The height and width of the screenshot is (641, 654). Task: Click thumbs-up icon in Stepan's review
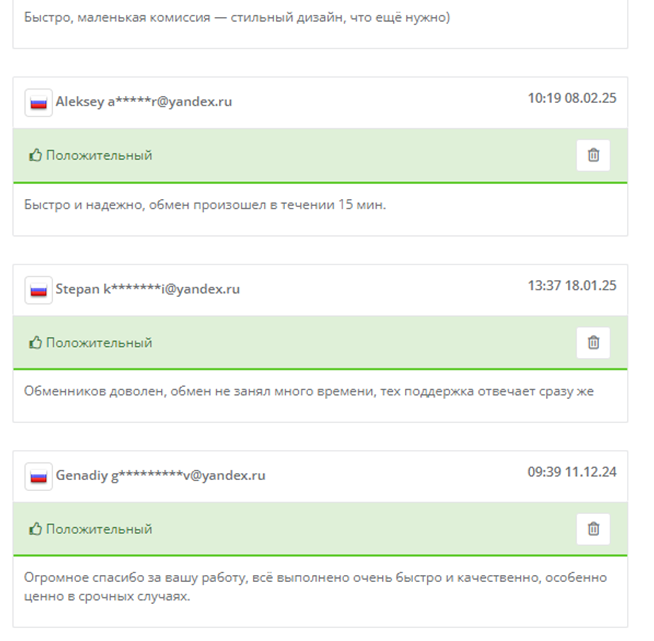pos(35,343)
